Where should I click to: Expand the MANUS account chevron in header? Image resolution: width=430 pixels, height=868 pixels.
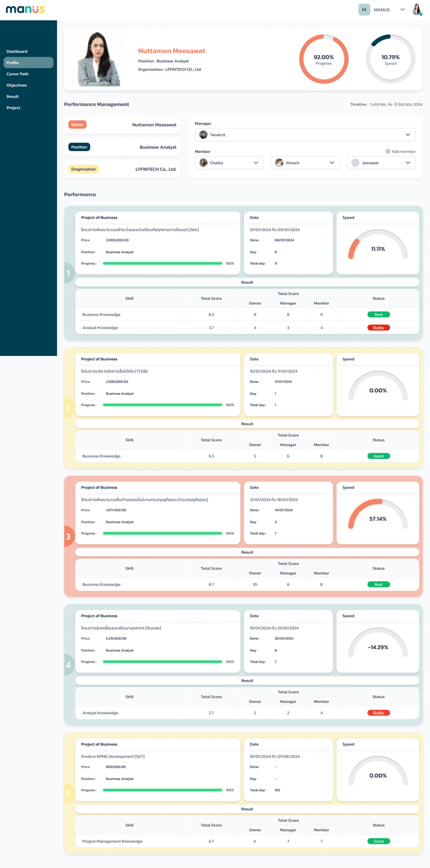pyautogui.click(x=402, y=10)
